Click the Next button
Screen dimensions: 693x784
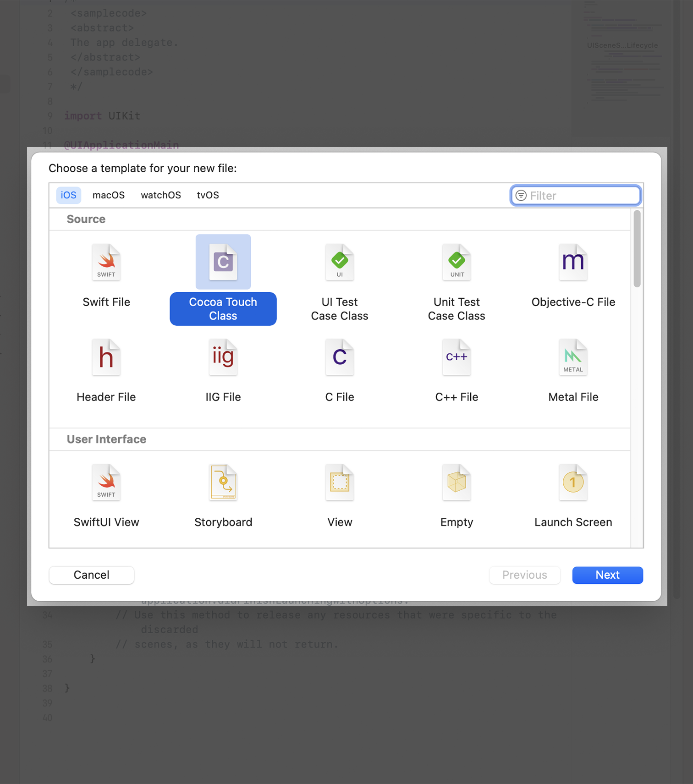pos(607,575)
